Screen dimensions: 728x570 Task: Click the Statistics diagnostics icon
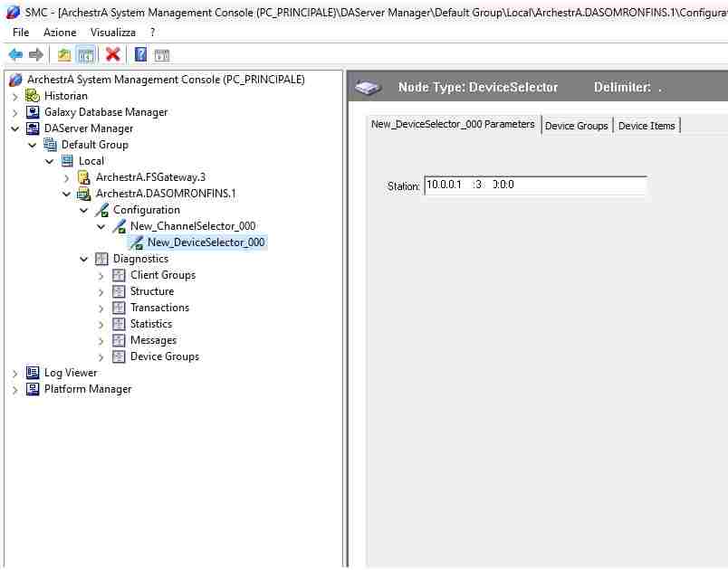click(x=119, y=324)
